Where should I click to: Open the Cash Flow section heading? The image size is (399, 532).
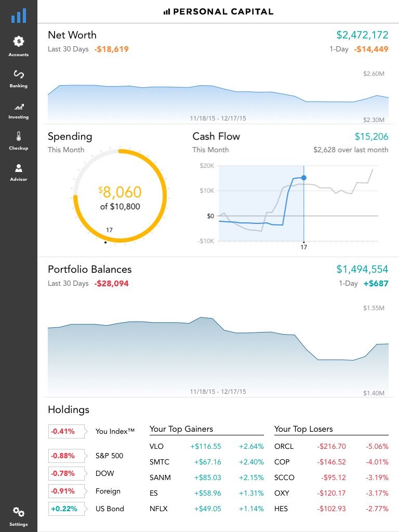click(216, 137)
